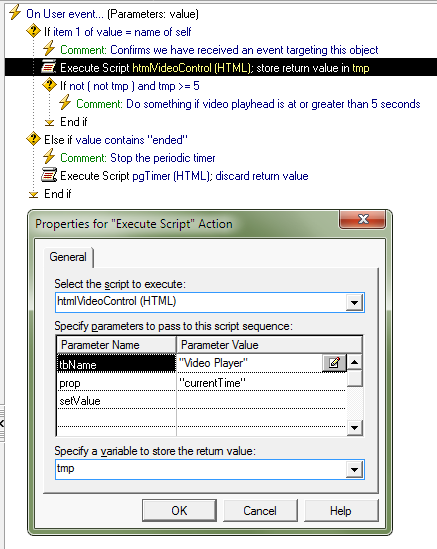Click the diamond icon beside If item 1 of value
The height and width of the screenshot is (549, 437).
(x=33, y=31)
